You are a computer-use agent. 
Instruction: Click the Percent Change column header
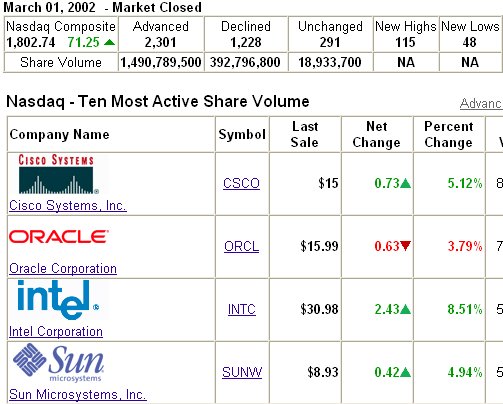point(449,134)
